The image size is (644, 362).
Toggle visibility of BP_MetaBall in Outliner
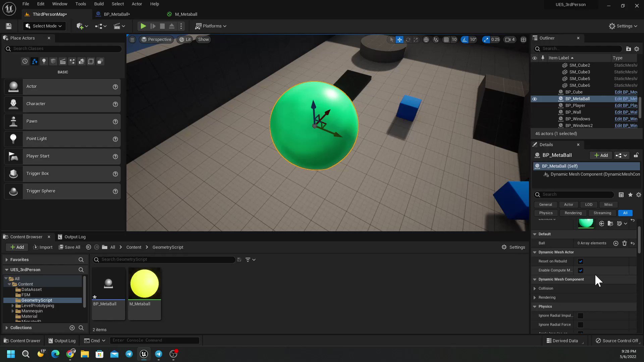point(535,99)
